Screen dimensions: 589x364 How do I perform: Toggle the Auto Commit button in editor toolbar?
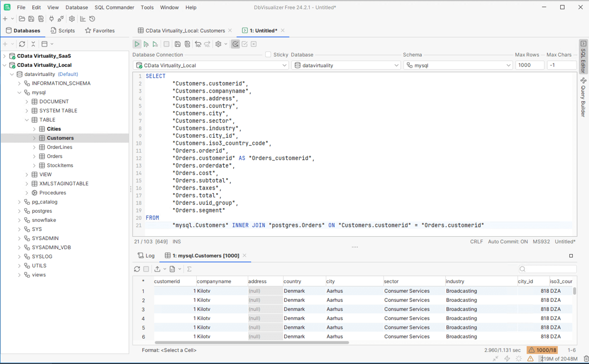[235, 44]
